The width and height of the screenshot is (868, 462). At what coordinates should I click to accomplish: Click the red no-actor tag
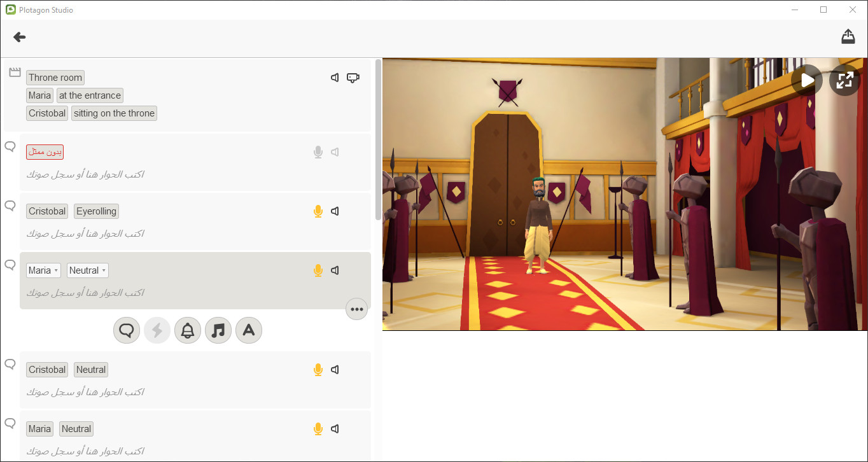pyautogui.click(x=45, y=152)
